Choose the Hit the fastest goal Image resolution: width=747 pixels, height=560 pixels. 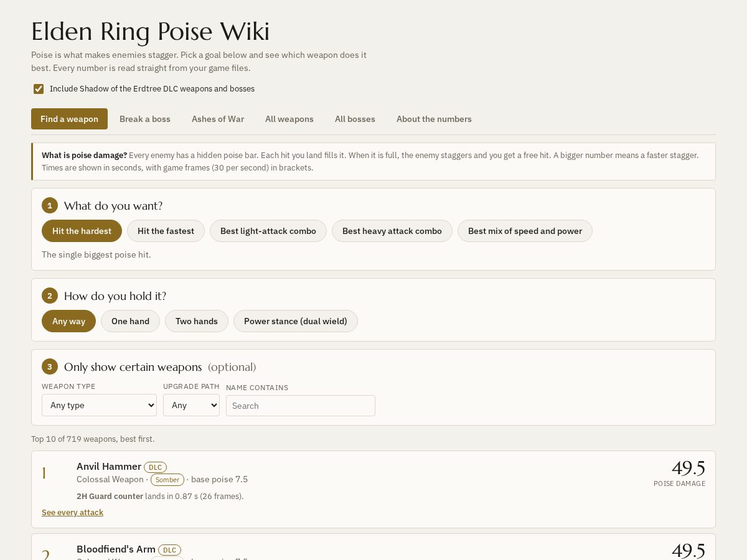click(x=166, y=231)
